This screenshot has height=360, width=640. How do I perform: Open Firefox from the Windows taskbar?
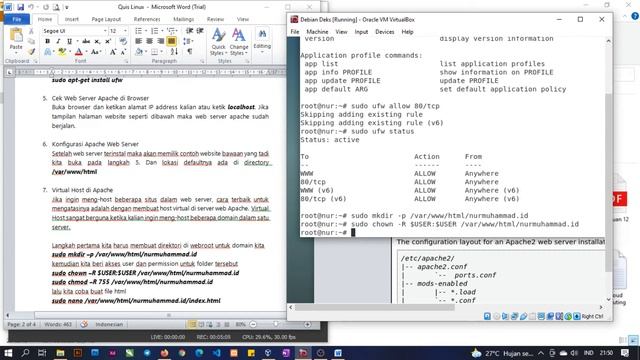164,353
